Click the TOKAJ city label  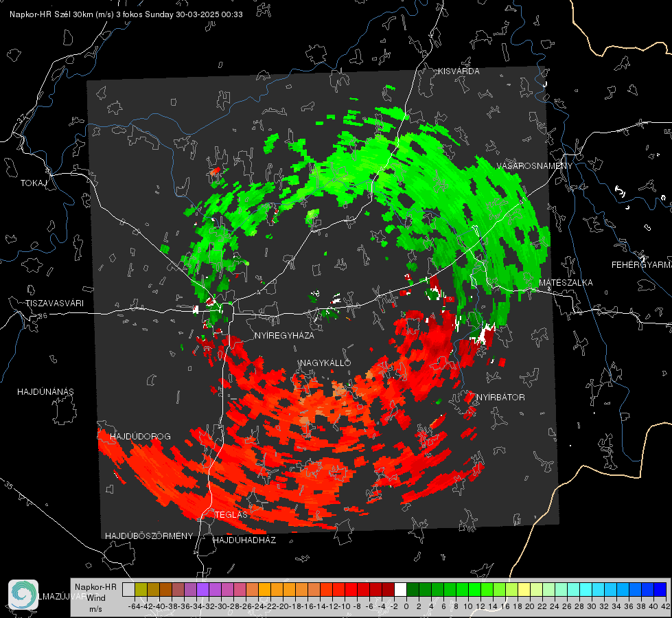click(x=34, y=183)
